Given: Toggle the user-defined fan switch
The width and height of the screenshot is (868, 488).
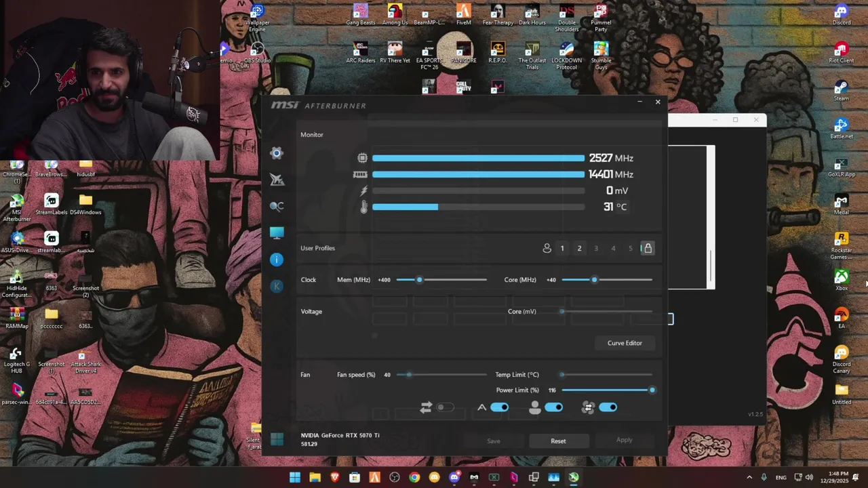Looking at the screenshot, I should click(x=553, y=407).
